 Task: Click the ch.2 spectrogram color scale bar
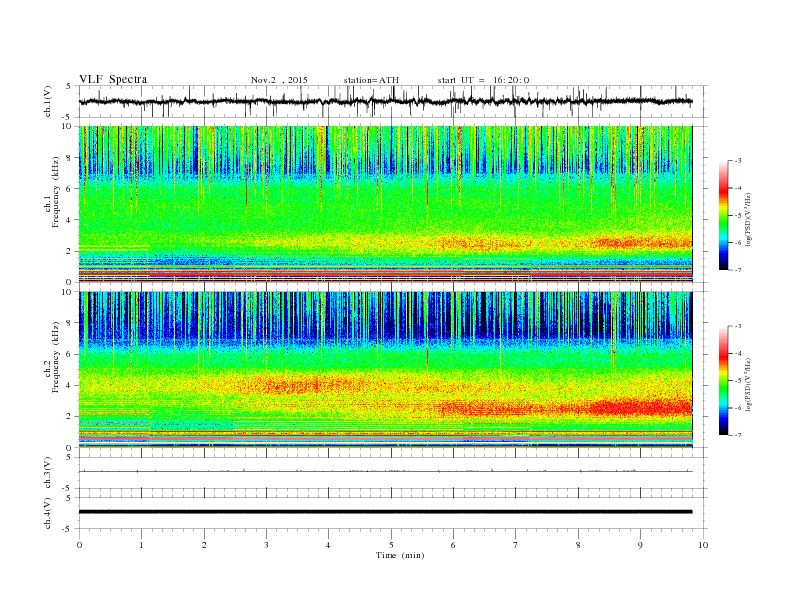pyautogui.click(x=723, y=380)
